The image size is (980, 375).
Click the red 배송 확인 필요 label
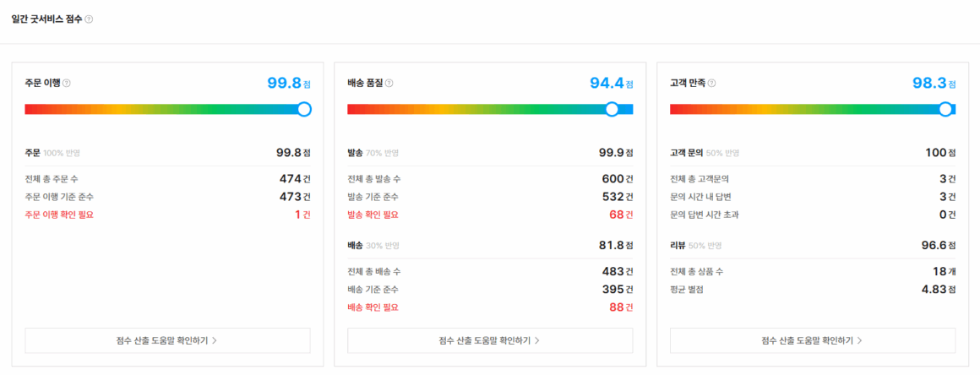[373, 307]
